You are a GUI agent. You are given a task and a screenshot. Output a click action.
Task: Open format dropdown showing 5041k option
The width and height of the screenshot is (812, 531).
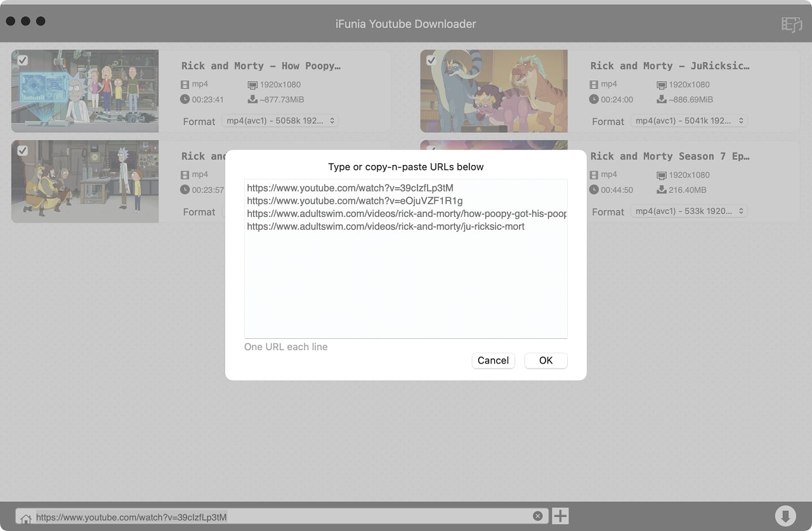tap(689, 121)
